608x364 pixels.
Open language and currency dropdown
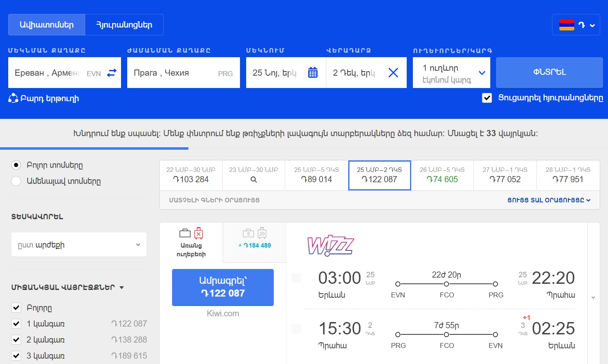(x=576, y=25)
